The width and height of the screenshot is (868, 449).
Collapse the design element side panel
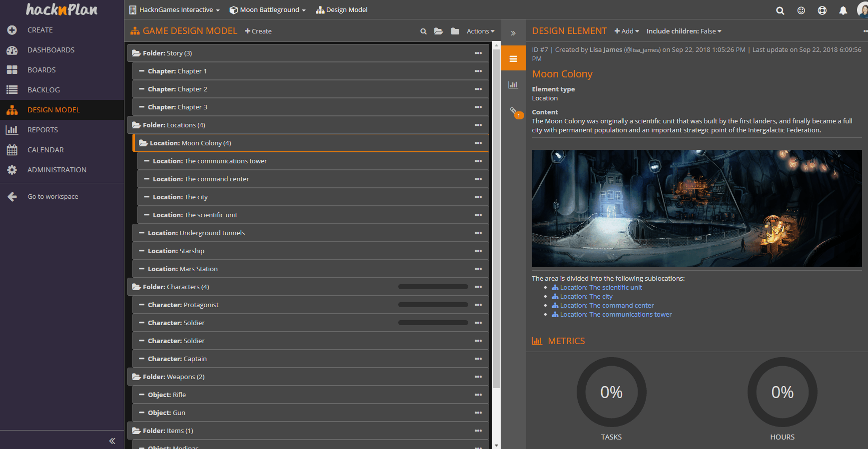pyautogui.click(x=513, y=33)
